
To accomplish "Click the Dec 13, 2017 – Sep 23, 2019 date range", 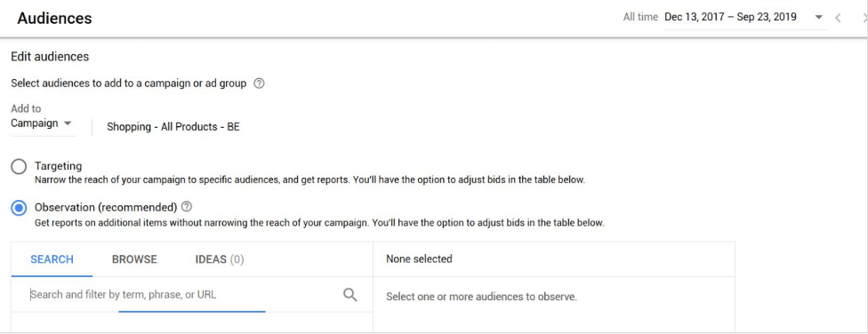I will (730, 17).
